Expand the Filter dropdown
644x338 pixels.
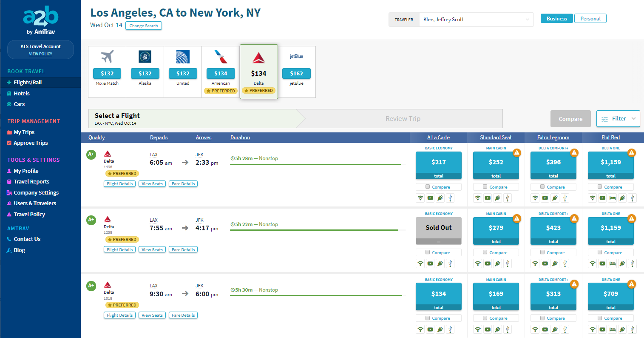click(x=618, y=119)
